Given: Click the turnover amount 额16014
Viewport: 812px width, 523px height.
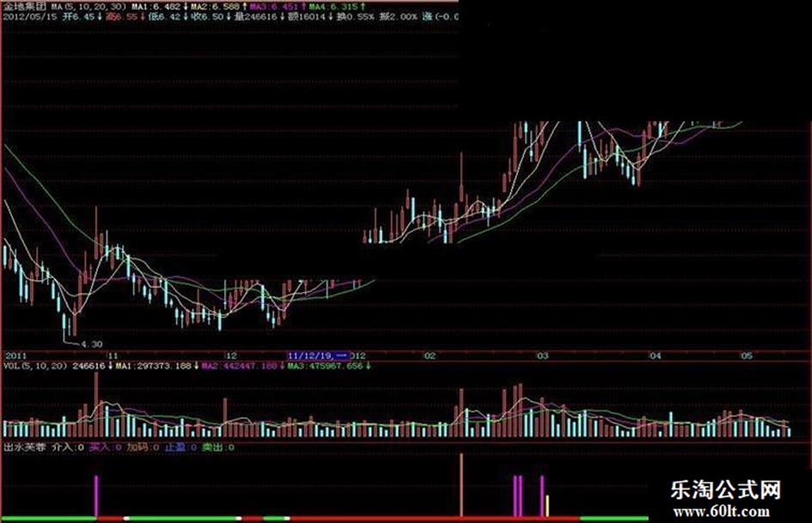Looking at the screenshot, I should coord(306,16).
